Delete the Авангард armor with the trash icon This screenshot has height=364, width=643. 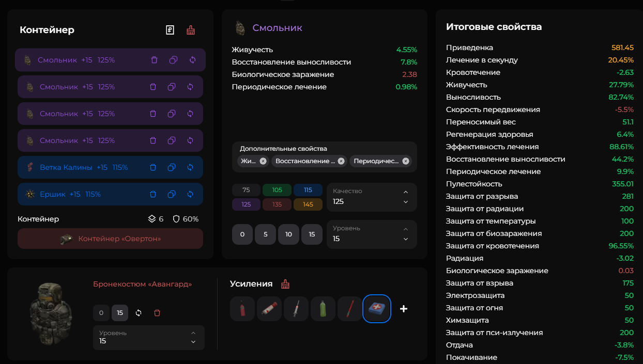click(157, 313)
